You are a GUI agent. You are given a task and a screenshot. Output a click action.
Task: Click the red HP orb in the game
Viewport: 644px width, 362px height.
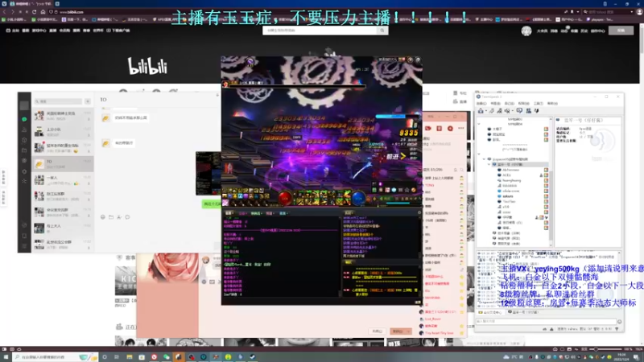(x=285, y=199)
